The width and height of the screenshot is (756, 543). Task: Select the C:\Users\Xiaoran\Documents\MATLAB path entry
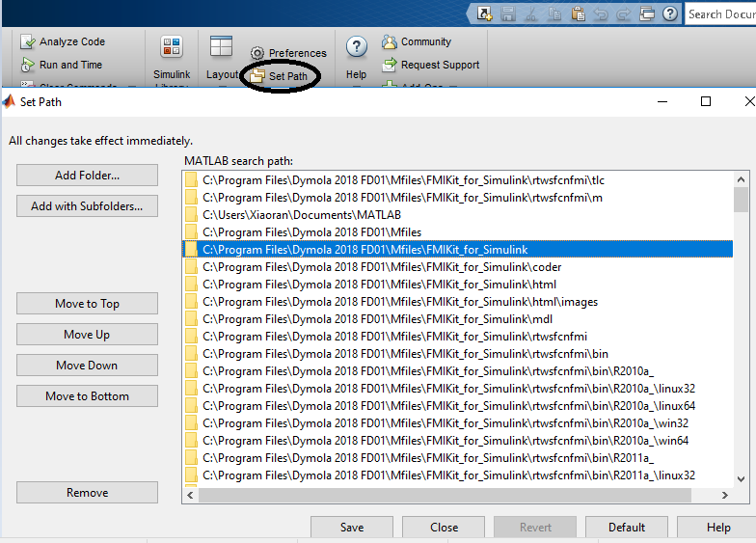click(x=457, y=215)
